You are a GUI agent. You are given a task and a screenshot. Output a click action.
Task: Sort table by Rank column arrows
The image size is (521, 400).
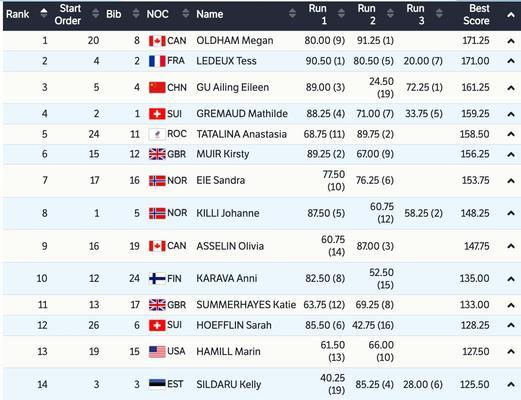pyautogui.click(x=44, y=13)
